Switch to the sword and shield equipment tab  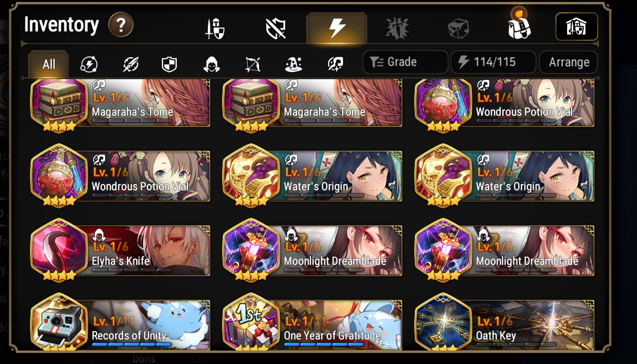tap(215, 28)
